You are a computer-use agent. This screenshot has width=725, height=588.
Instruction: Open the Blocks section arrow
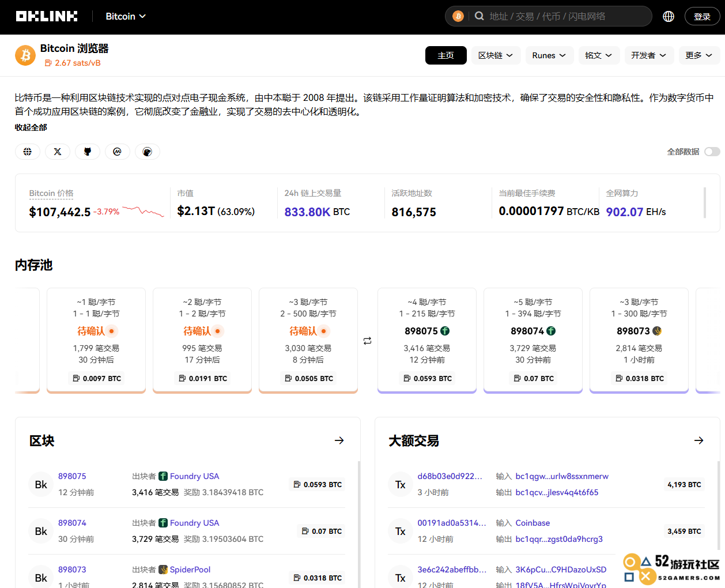(x=339, y=440)
